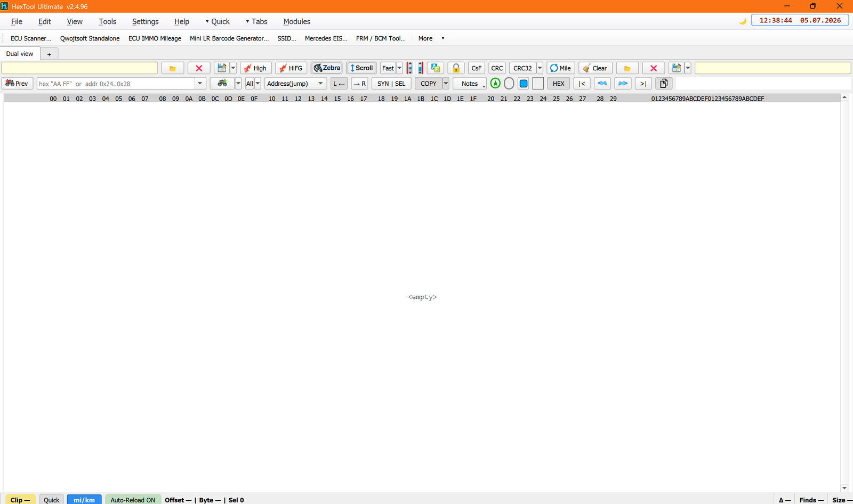The width and height of the screenshot is (853, 504).
Task: Select the blue square color swatch
Action: coord(524,84)
